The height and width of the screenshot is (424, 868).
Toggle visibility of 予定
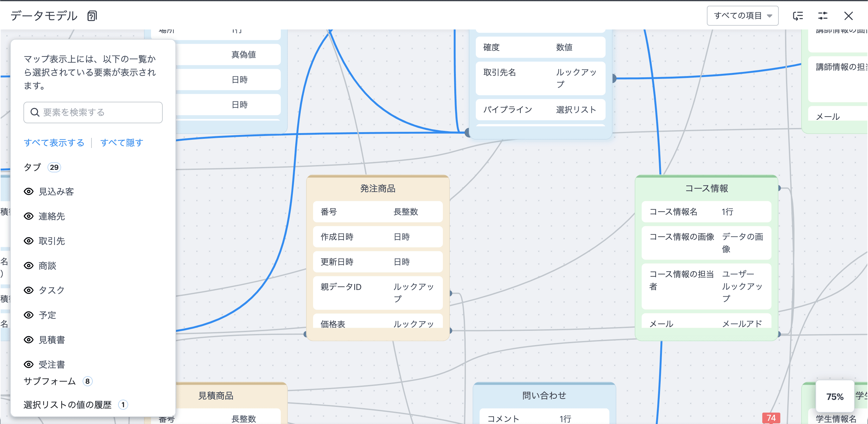point(28,315)
